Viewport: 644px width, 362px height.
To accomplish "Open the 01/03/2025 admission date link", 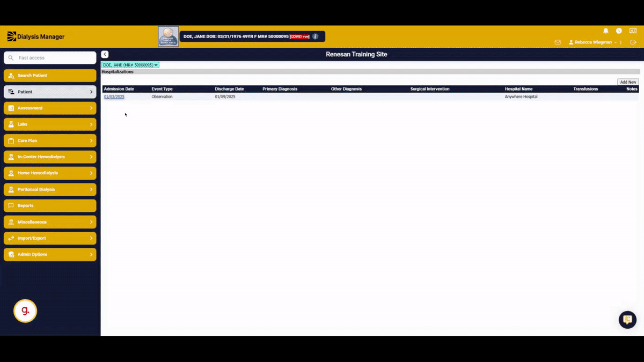I will (114, 97).
